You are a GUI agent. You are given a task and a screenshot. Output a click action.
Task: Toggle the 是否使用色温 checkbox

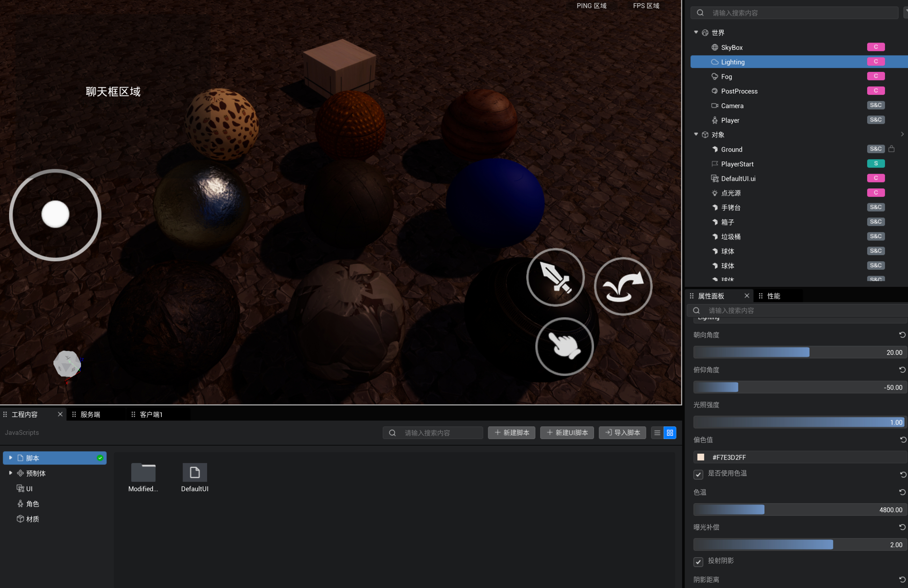[x=698, y=474]
